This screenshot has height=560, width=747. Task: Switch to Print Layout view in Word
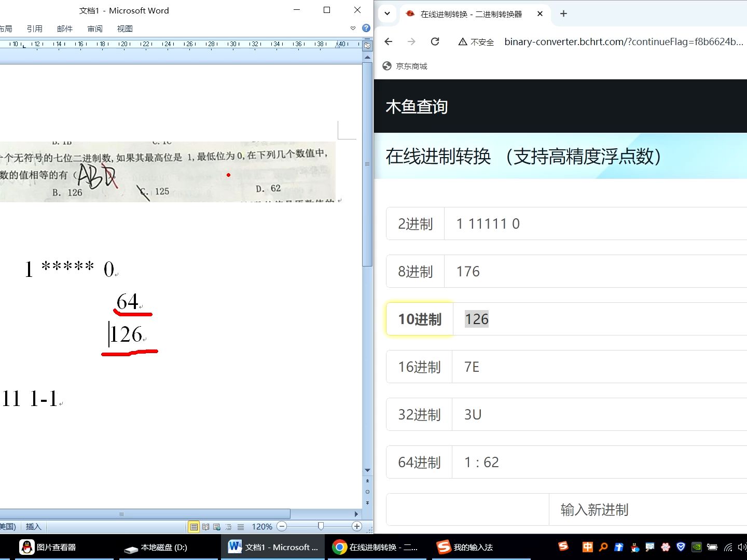tap(194, 527)
